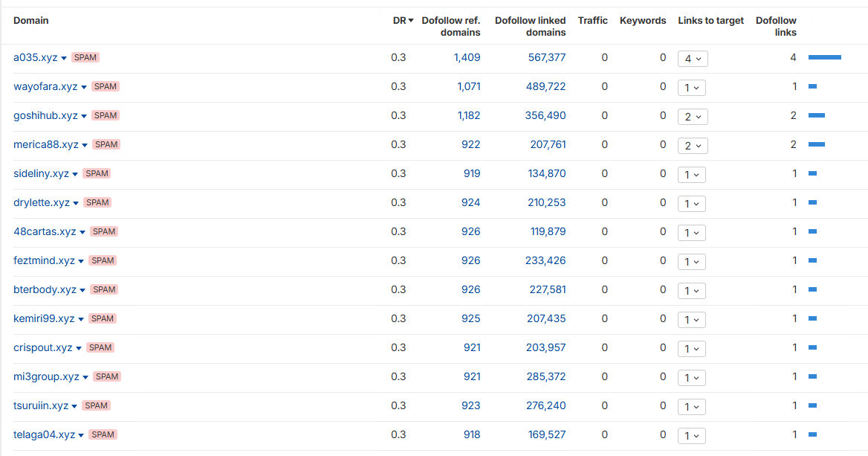The width and height of the screenshot is (868, 456).
Task: Open Links to target dropdown for a035.xyz
Action: (x=692, y=59)
